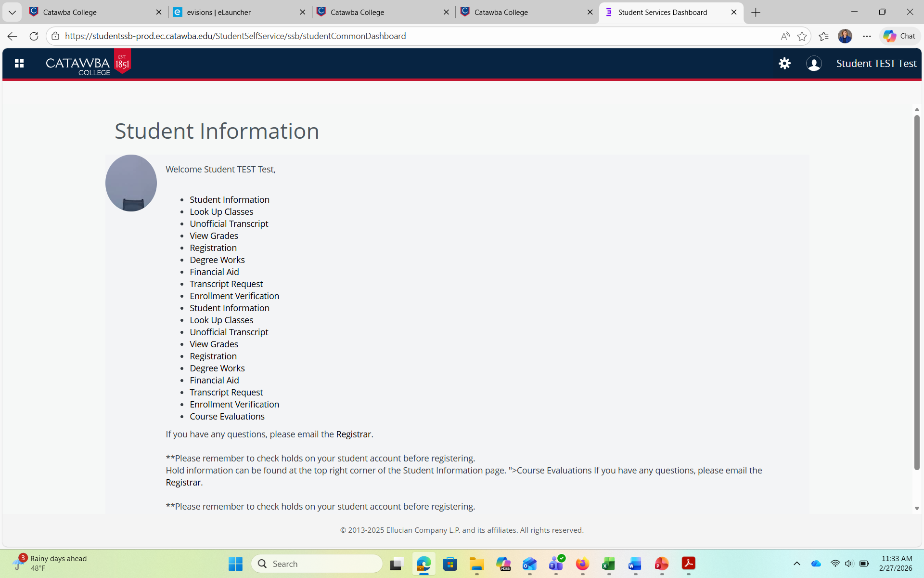Switch to the evisions eLauncher tab
924x578 pixels.
240,13
